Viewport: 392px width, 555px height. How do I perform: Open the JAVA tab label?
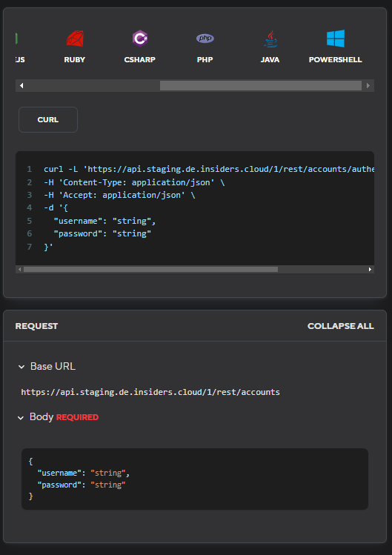point(270,60)
